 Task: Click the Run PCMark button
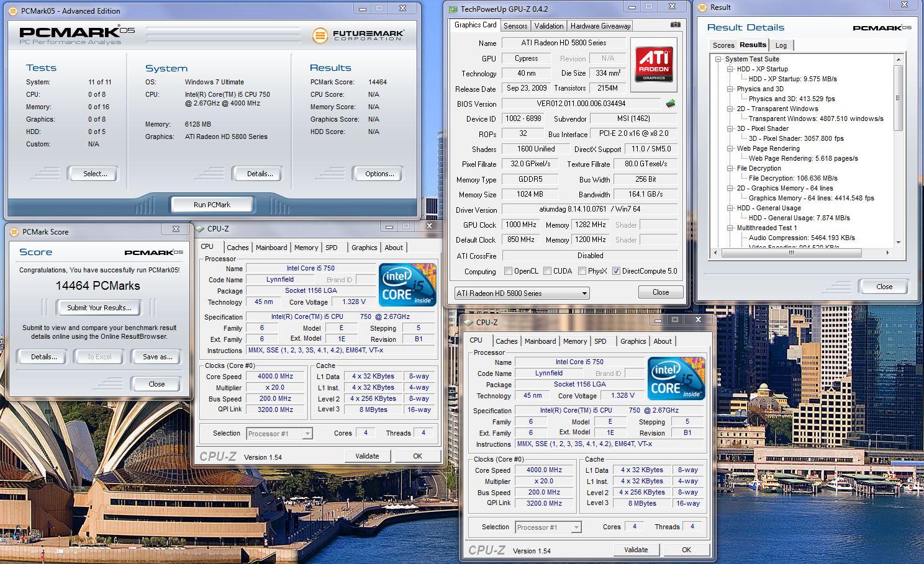[212, 204]
